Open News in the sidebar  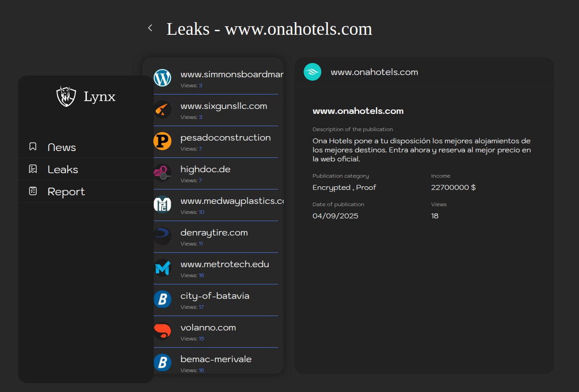click(x=86, y=147)
